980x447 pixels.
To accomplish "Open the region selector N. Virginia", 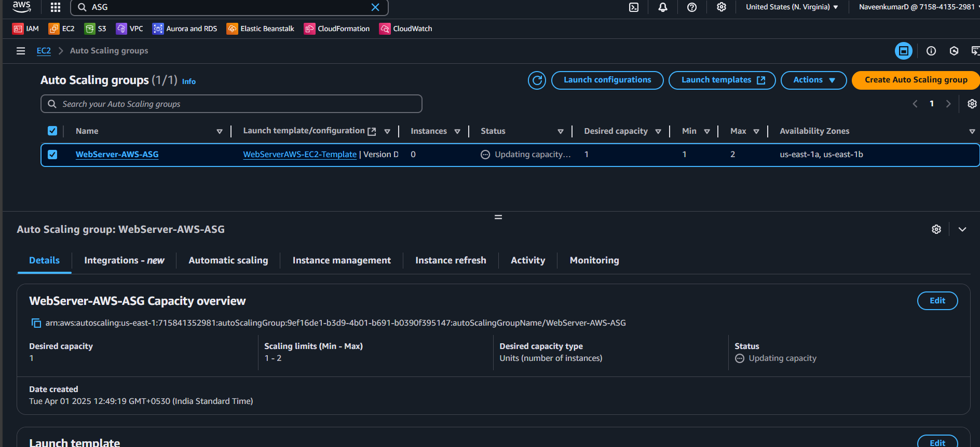I will (x=792, y=7).
